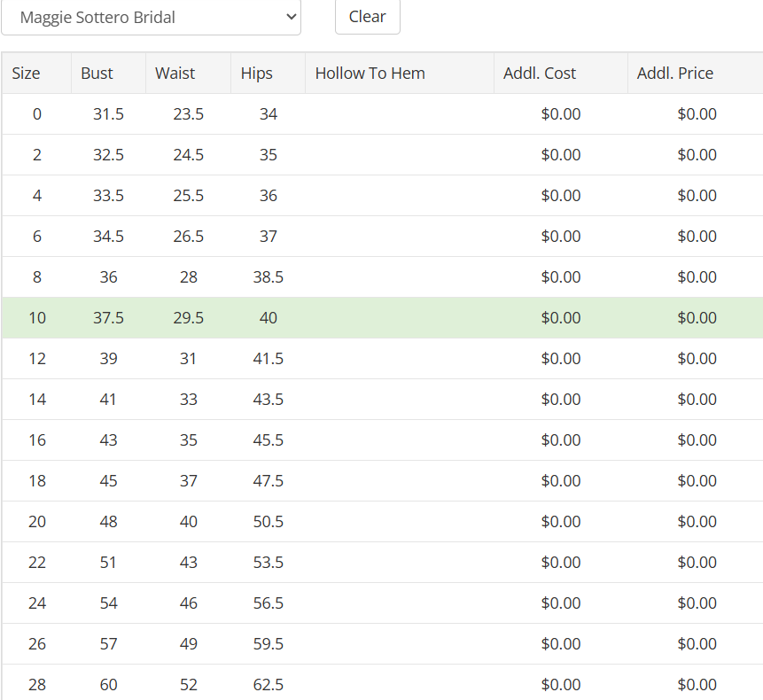Select the size 18 row
This screenshot has height=700, width=763.
click(383, 480)
